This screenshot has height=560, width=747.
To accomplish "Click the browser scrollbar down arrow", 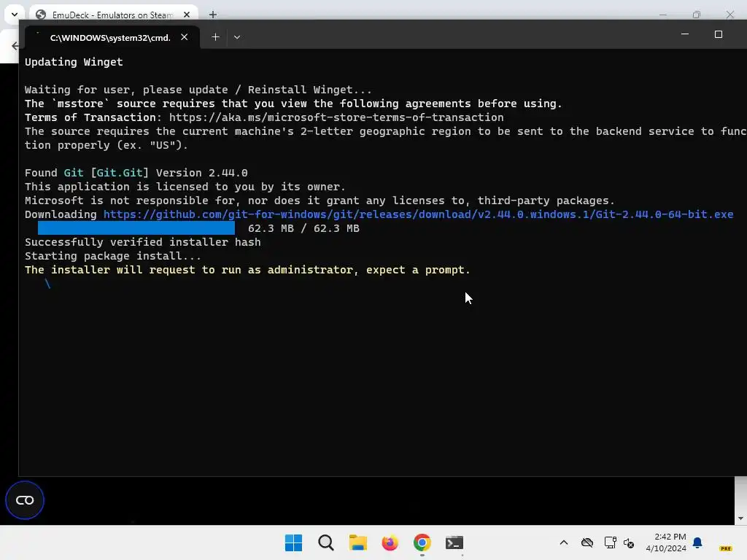I will pos(740,518).
